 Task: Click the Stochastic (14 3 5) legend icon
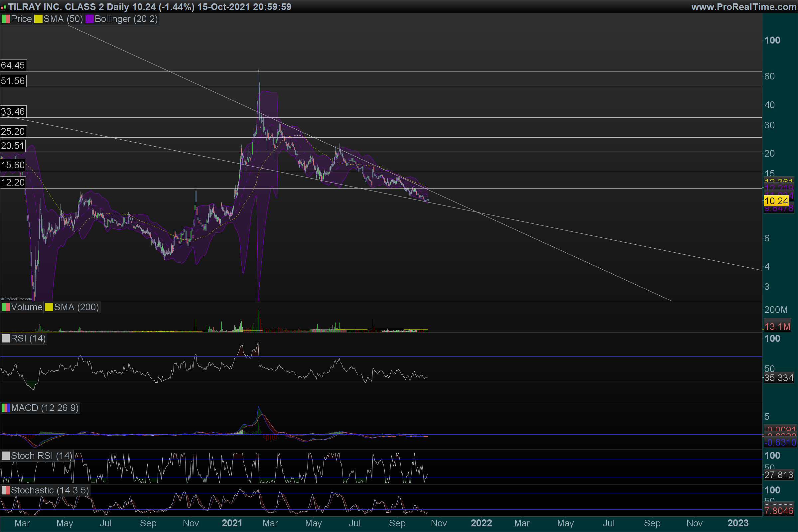tap(6, 490)
